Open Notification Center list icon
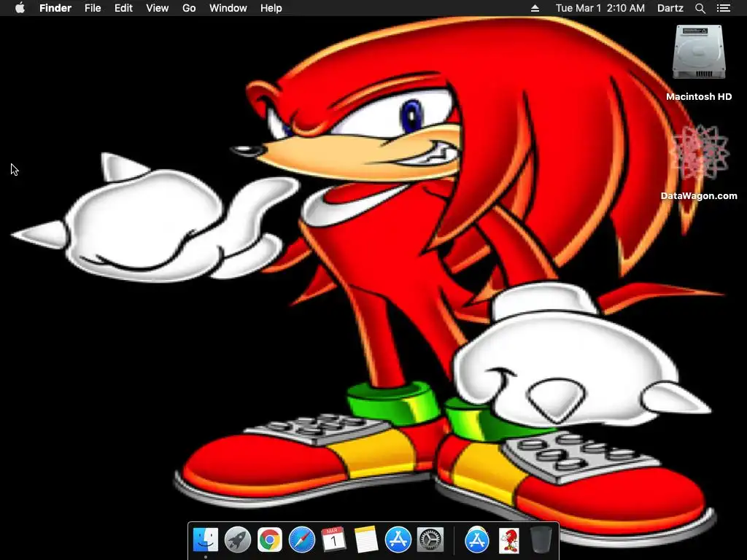 (724, 8)
